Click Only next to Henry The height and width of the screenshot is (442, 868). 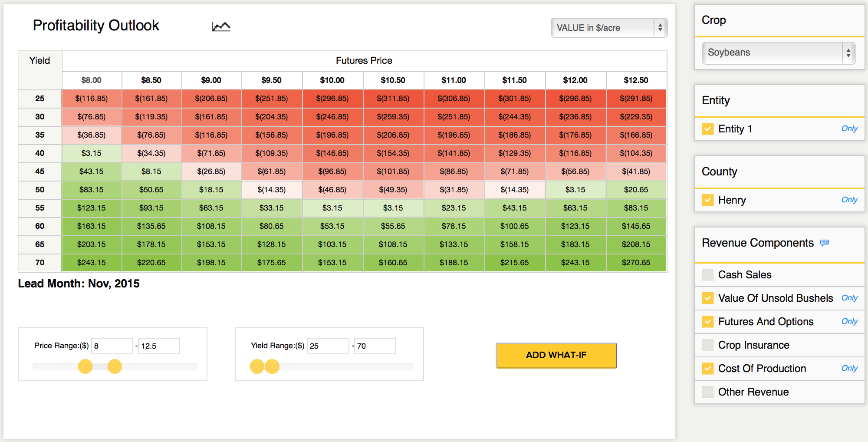tap(849, 200)
